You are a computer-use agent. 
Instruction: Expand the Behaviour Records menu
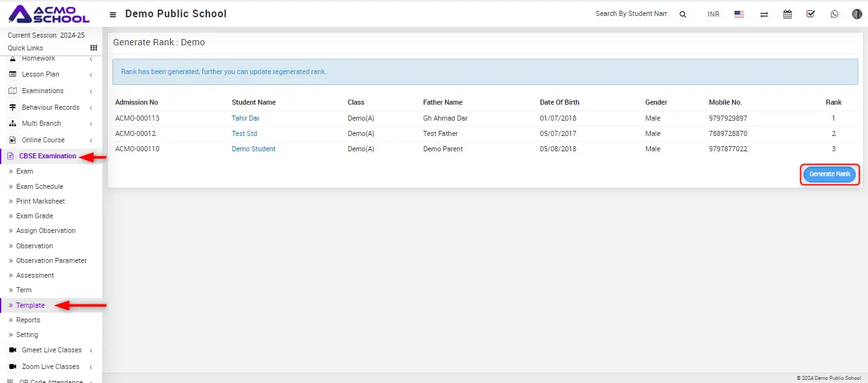click(50, 107)
